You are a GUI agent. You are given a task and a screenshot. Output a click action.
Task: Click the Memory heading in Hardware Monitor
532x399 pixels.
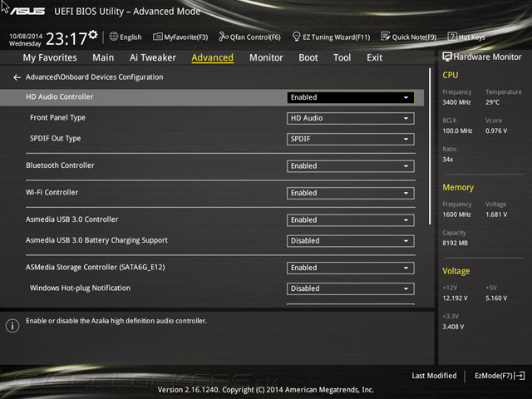click(458, 187)
